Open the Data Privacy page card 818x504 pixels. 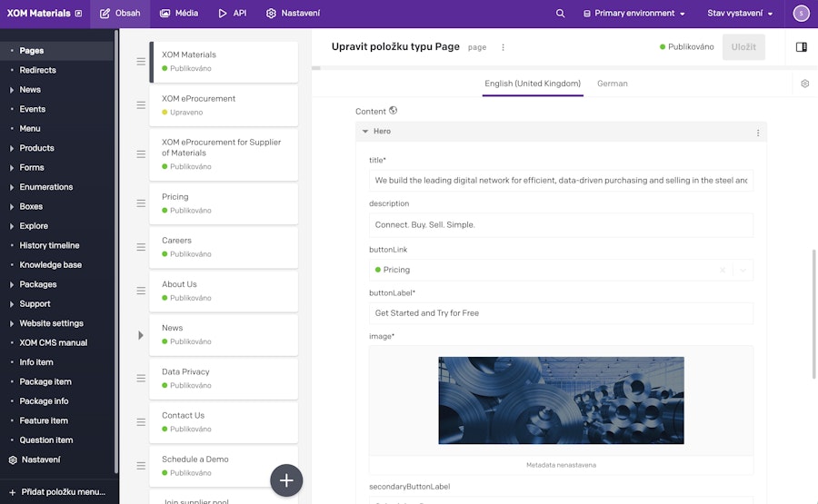click(224, 379)
